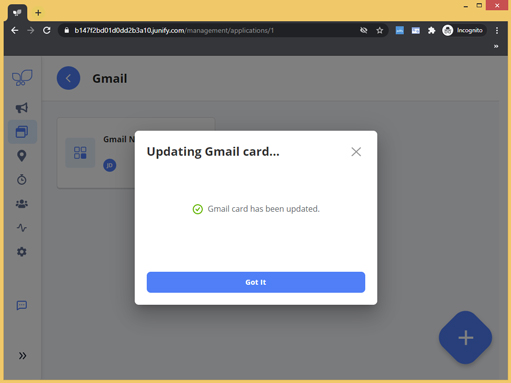
Task: Maximize the browser window
Action: pyautogui.click(x=479, y=5)
